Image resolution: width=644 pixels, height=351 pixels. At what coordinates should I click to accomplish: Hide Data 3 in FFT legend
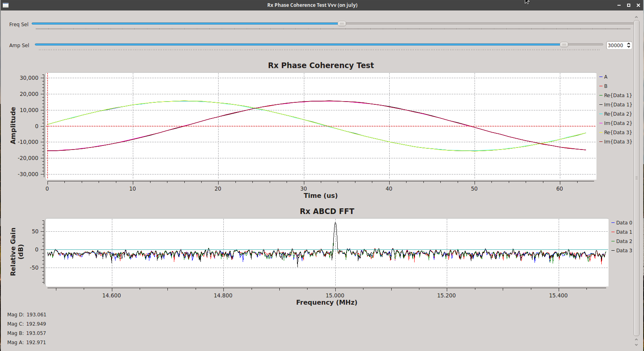click(x=623, y=251)
